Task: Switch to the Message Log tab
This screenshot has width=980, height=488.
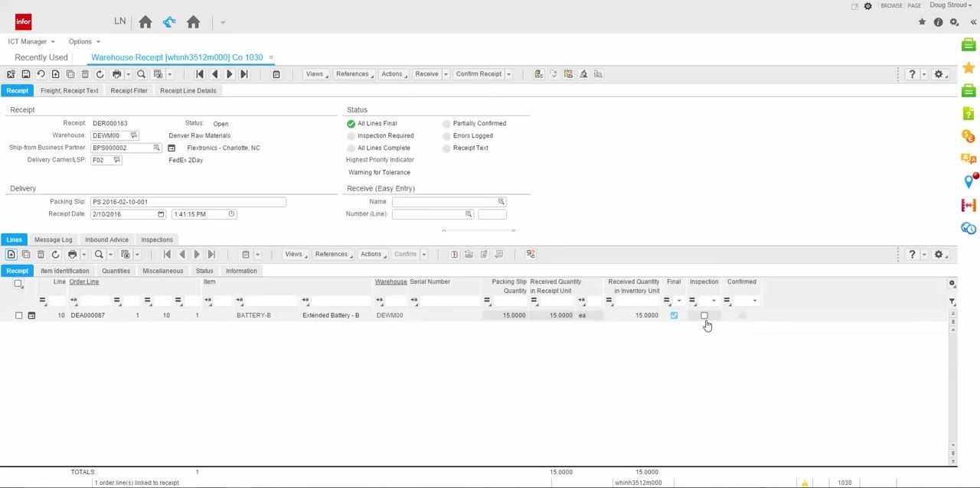Action: point(53,239)
